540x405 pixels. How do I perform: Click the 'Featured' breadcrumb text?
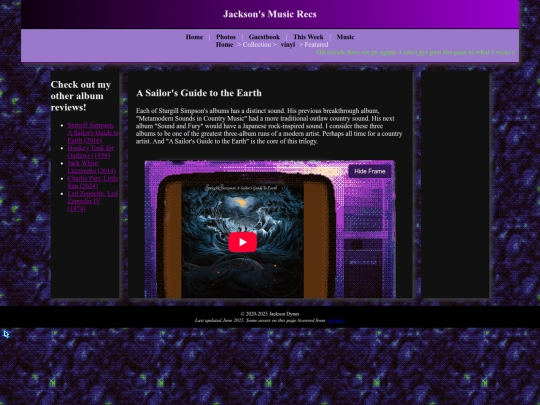pyautogui.click(x=316, y=45)
